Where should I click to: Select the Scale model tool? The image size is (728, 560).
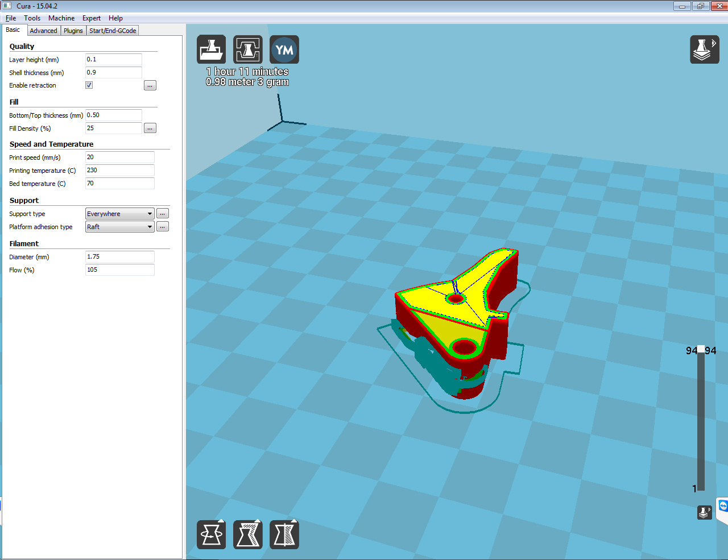point(248,534)
